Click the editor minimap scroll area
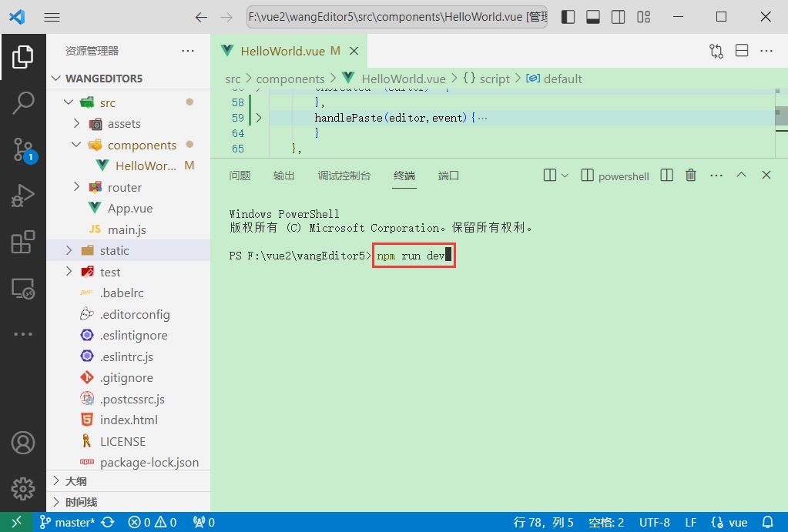Image resolution: width=788 pixels, height=532 pixels. (780, 115)
